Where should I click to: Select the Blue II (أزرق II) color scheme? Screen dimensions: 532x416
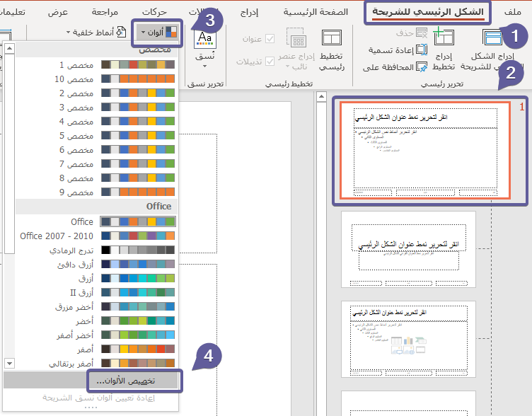click(96, 292)
